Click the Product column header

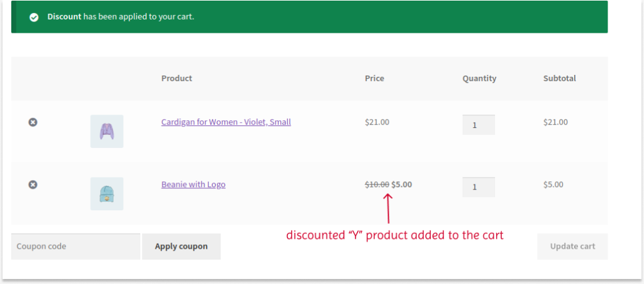[177, 79]
